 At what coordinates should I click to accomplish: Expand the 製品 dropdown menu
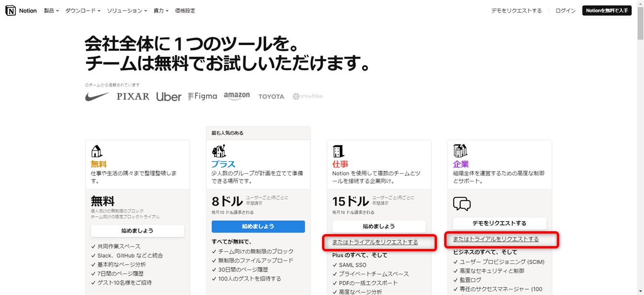tap(51, 11)
